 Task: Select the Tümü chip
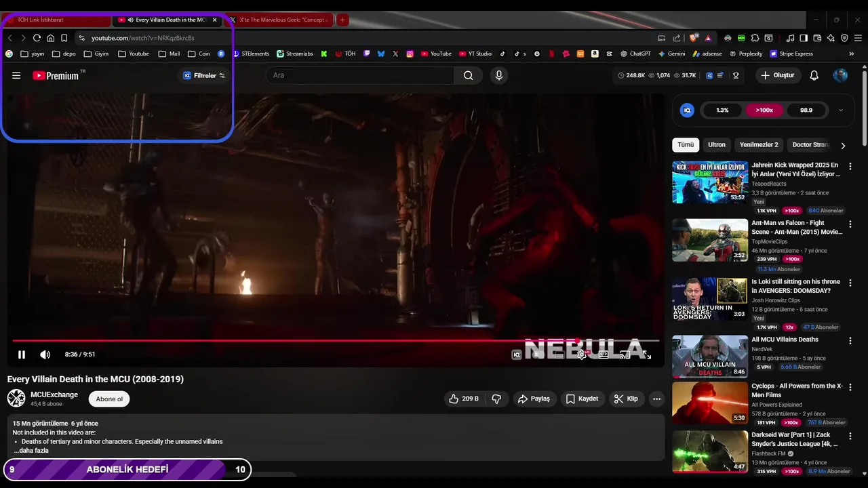[x=686, y=145]
